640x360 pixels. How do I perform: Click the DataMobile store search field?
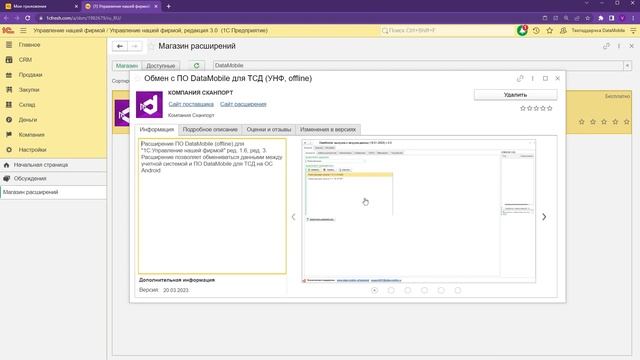coord(418,65)
